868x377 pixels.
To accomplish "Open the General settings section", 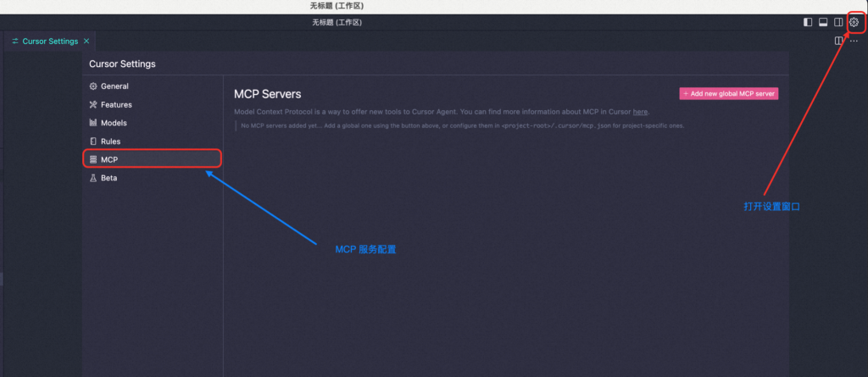I will coord(153,86).
